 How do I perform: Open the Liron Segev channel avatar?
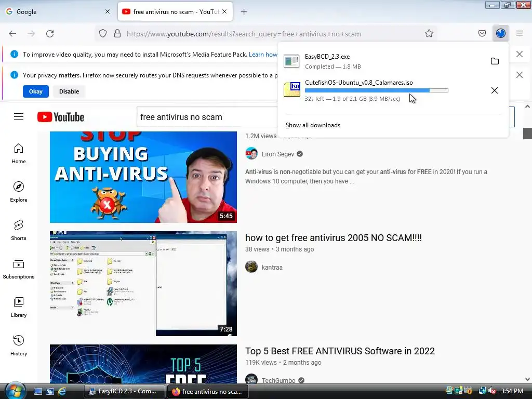(x=251, y=154)
